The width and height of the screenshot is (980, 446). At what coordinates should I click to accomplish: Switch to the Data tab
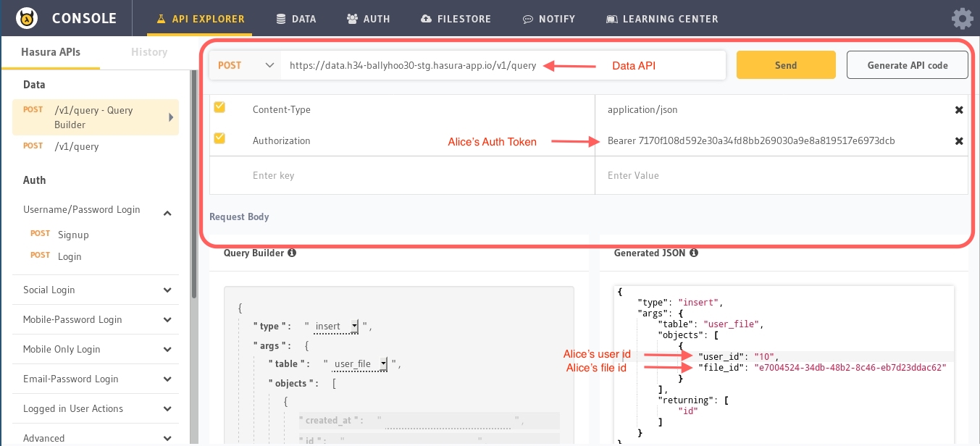tap(296, 19)
